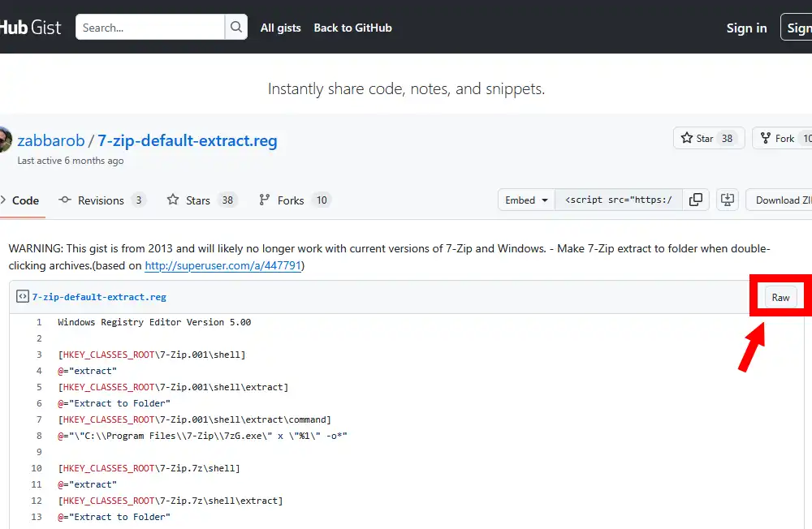Open the superuser.com/a/447791 link
The height and width of the screenshot is (529, 812).
click(222, 265)
